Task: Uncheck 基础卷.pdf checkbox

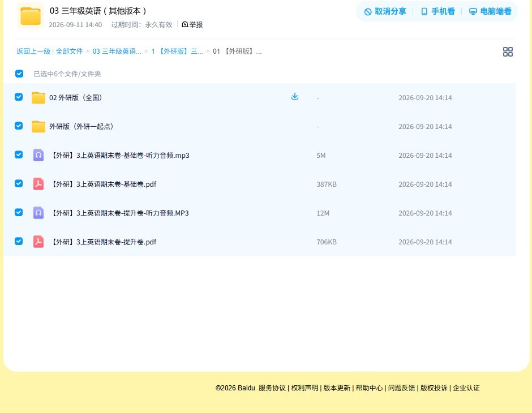Action: [19, 183]
